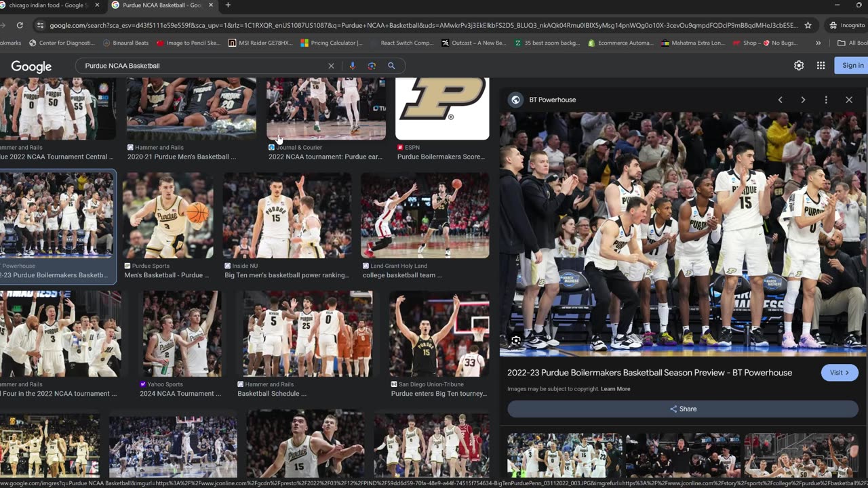Open '2022-23 Purdue Boilermakers Basketball Season Preview' title
The width and height of the screenshot is (868, 488).
pos(650,373)
